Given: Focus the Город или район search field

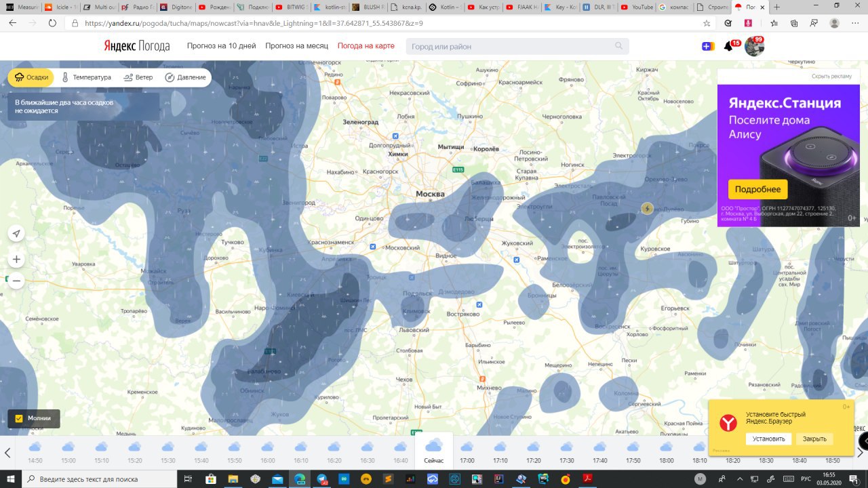Looking at the screenshot, I should point(517,46).
